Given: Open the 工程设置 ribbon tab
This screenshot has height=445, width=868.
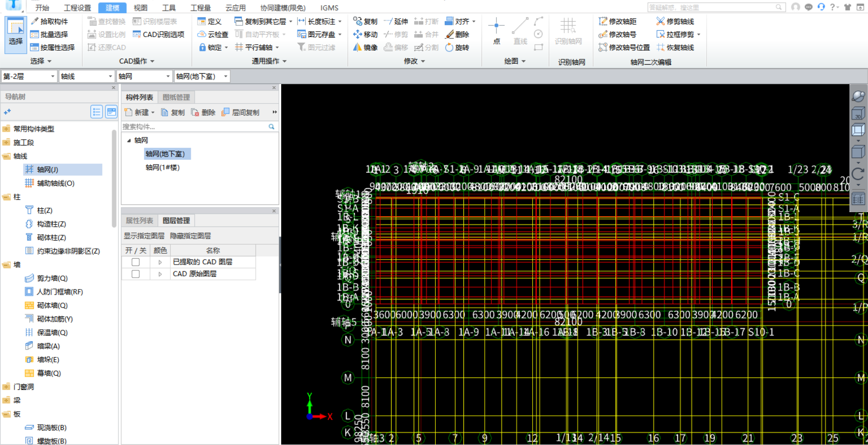Looking at the screenshot, I should (x=77, y=8).
